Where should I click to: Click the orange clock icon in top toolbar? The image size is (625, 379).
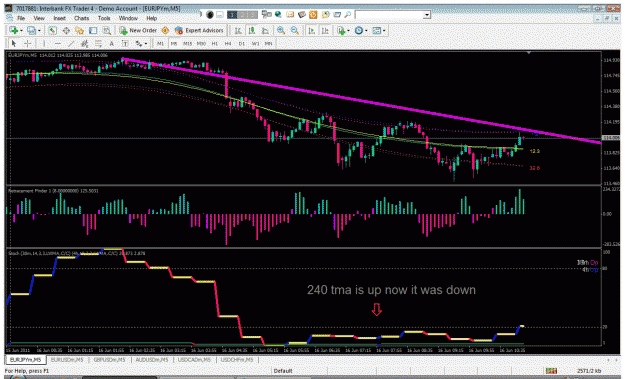click(313, 15)
